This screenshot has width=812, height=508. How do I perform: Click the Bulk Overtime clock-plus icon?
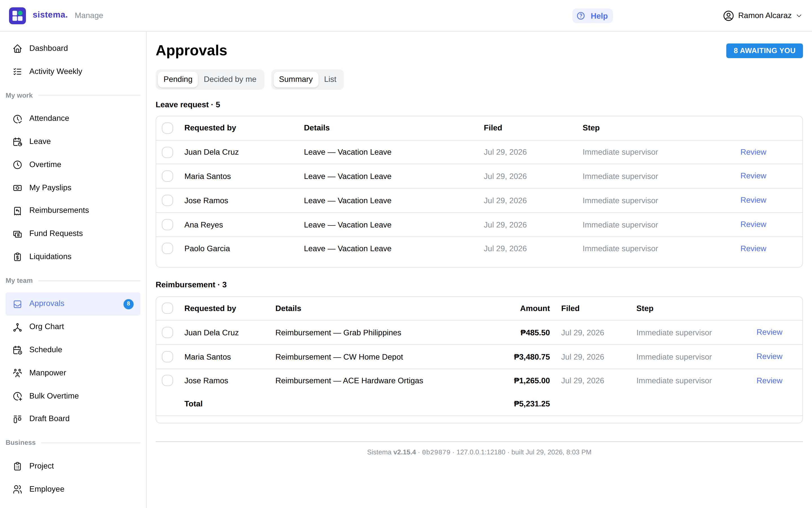click(17, 396)
